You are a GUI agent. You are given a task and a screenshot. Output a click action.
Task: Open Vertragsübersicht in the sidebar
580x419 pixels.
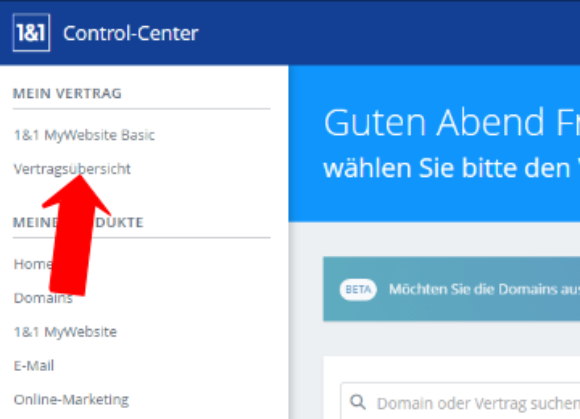click(72, 169)
